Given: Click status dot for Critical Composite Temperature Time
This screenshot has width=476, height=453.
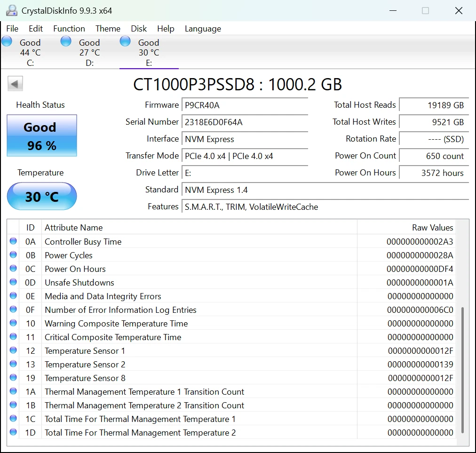Looking at the screenshot, I should [x=13, y=336].
